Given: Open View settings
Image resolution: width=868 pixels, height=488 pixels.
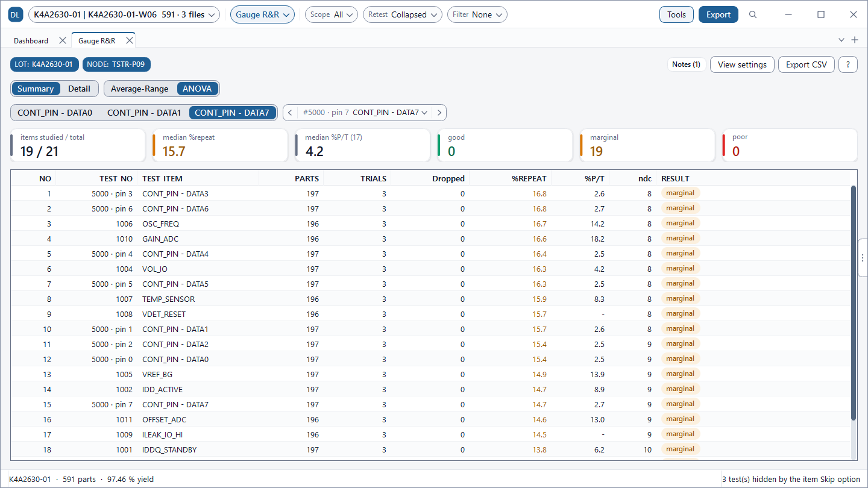Looking at the screenshot, I should click(742, 64).
